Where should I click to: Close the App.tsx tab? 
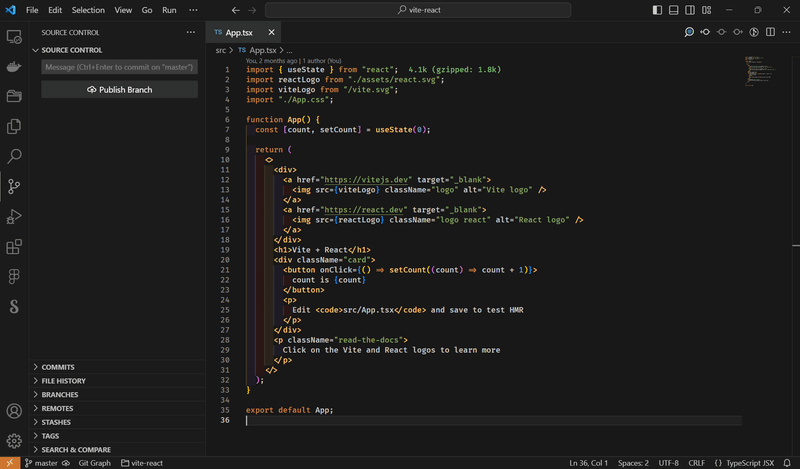pyautogui.click(x=271, y=32)
